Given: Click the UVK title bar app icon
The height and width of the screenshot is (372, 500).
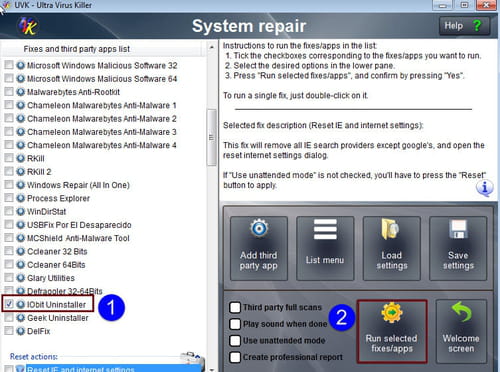Looking at the screenshot, I should click(x=6, y=5).
